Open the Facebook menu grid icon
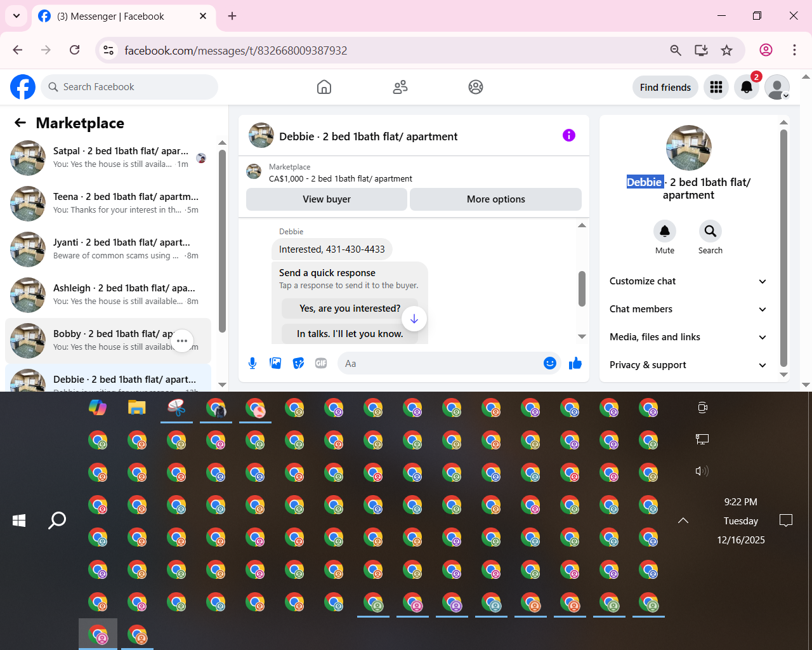Image resolution: width=812 pixels, height=650 pixels. pyautogui.click(x=716, y=87)
